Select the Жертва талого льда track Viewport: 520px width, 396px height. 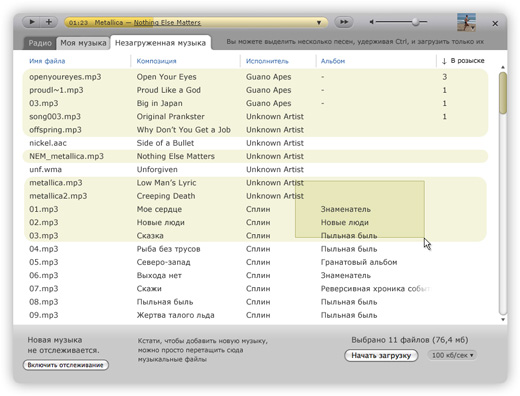(175, 315)
